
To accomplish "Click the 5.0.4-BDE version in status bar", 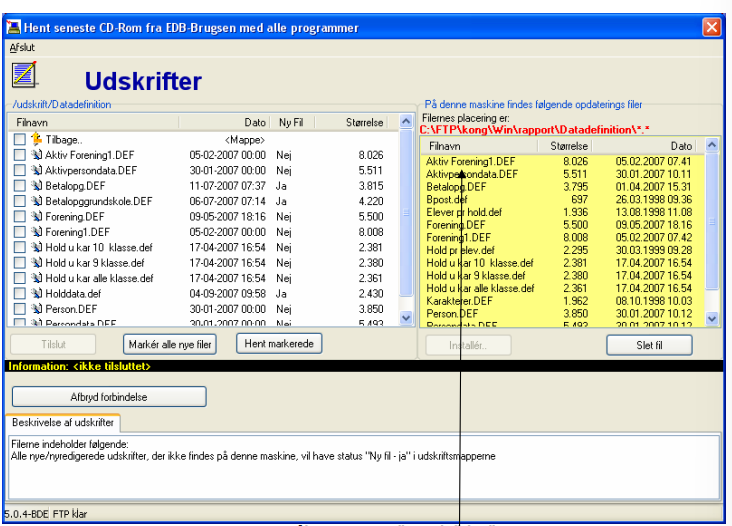I will coord(26,514).
